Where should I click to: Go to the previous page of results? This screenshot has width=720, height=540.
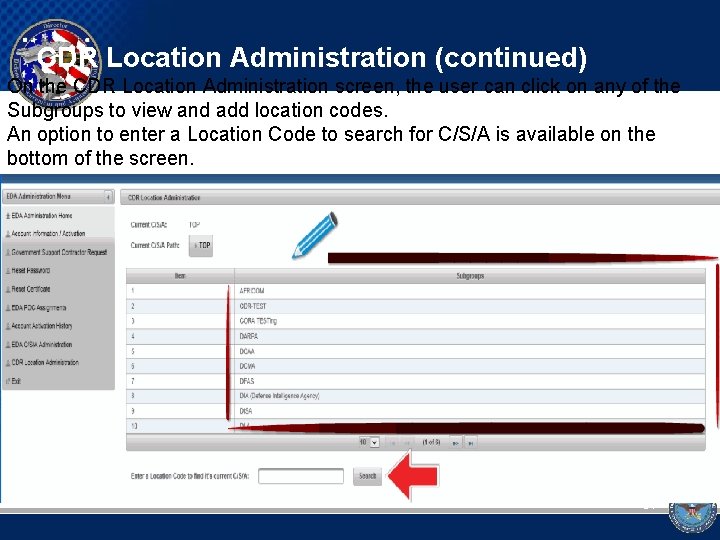click(407, 443)
